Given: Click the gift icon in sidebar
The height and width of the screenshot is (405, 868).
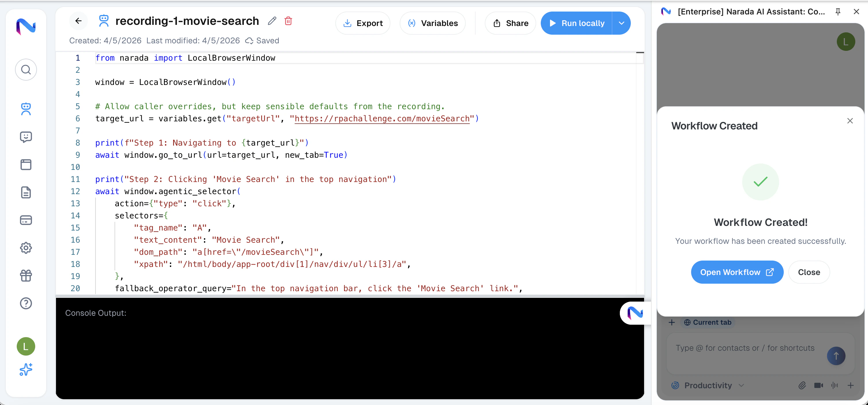Looking at the screenshot, I should tap(26, 276).
